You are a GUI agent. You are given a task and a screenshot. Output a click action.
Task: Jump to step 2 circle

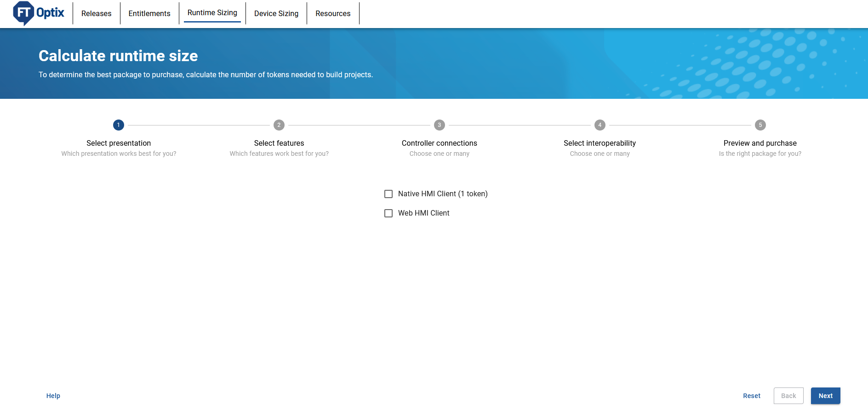point(279,125)
